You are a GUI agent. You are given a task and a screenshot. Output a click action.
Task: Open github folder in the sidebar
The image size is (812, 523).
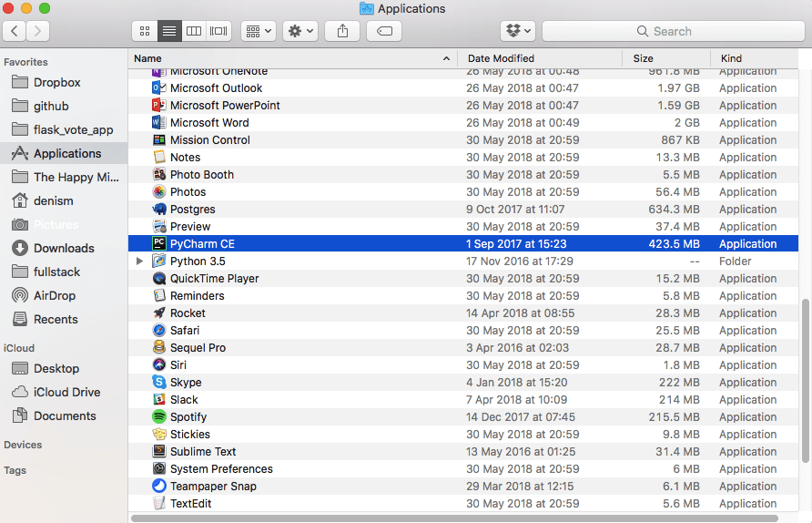point(51,107)
